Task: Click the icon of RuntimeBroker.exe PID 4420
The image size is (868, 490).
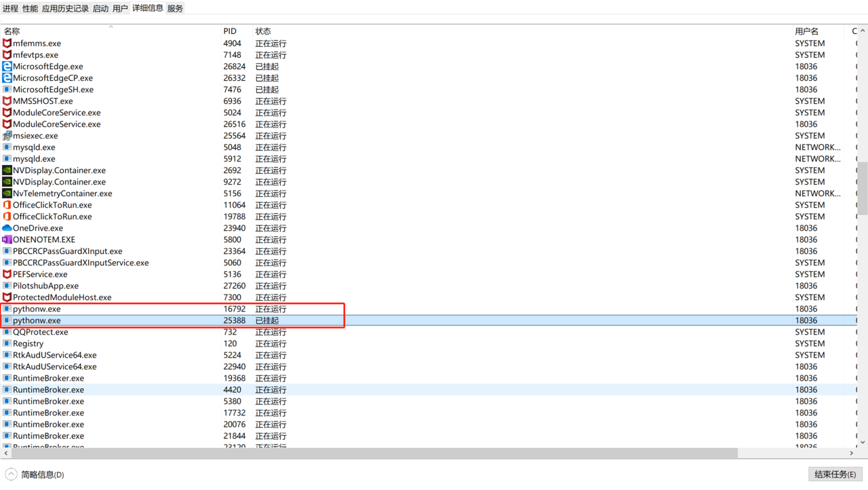Action: tap(7, 390)
